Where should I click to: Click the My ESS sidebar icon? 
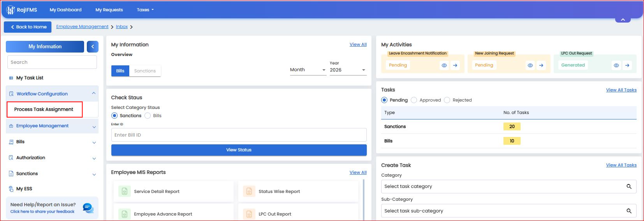click(x=11, y=189)
